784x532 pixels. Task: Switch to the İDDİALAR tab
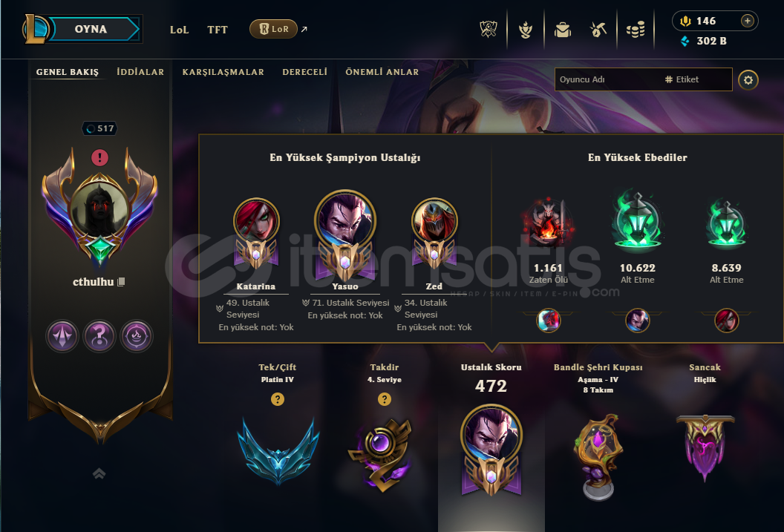pyautogui.click(x=140, y=72)
